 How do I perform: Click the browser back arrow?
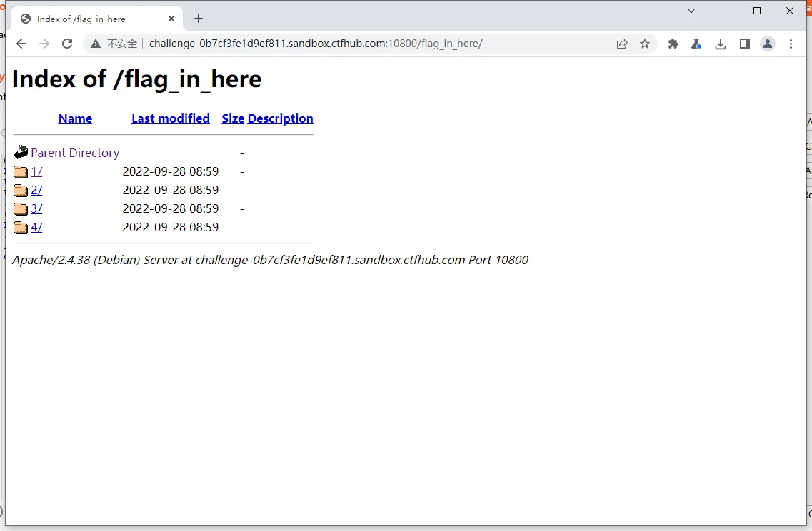21,44
